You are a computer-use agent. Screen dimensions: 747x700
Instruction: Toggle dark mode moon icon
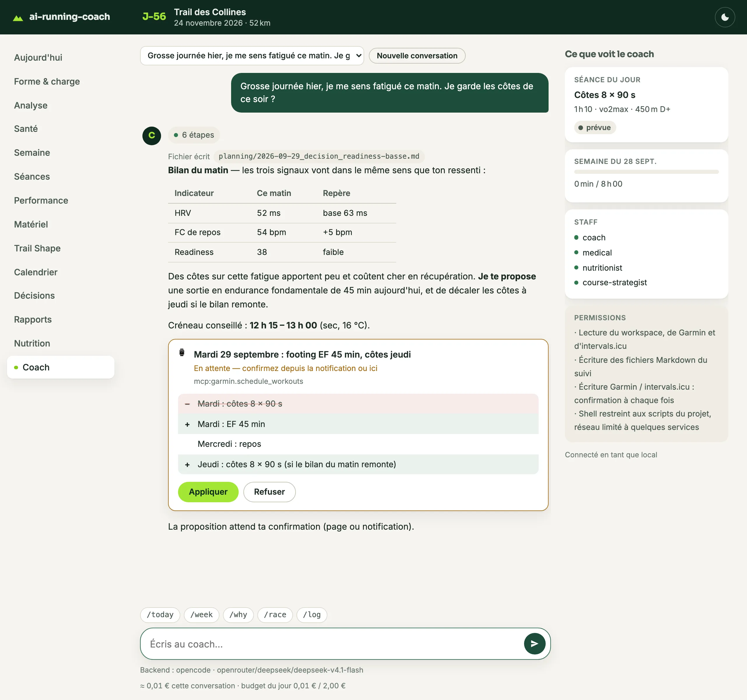(x=725, y=17)
